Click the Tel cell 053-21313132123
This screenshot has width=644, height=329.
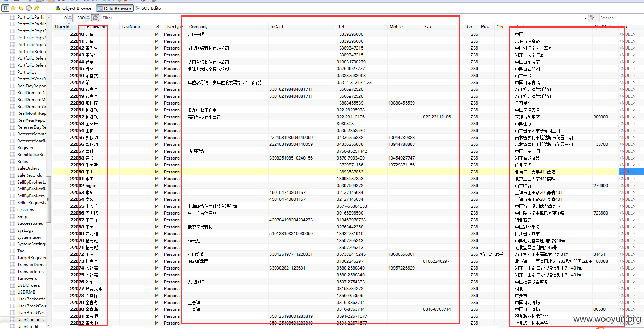[354, 83]
